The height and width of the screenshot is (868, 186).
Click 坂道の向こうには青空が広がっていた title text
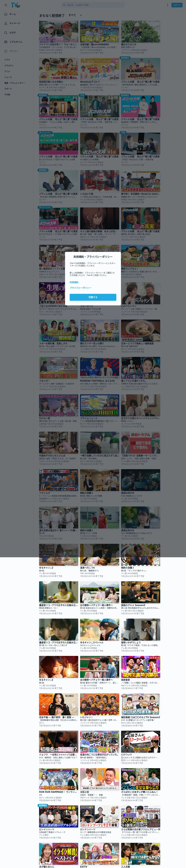[x=99, y=755]
